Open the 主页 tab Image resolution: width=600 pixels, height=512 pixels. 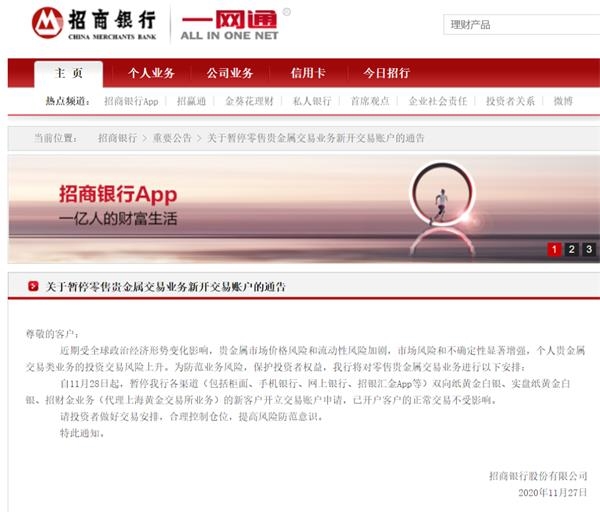(x=68, y=73)
